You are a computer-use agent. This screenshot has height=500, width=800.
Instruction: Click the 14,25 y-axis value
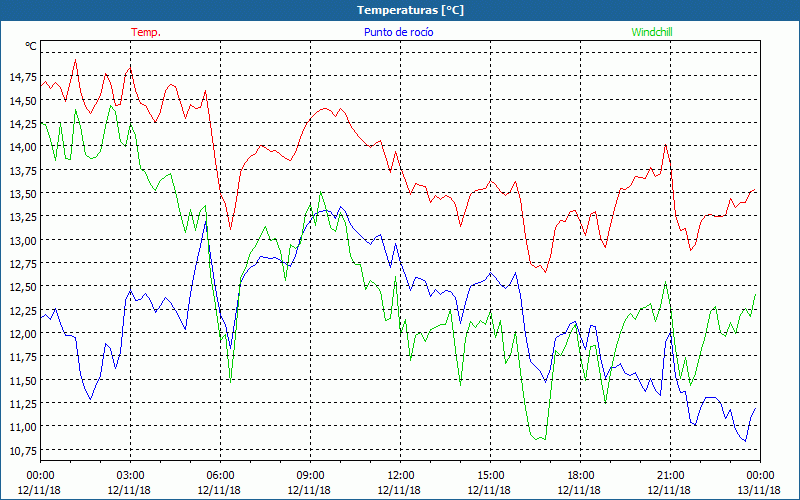[23, 123]
